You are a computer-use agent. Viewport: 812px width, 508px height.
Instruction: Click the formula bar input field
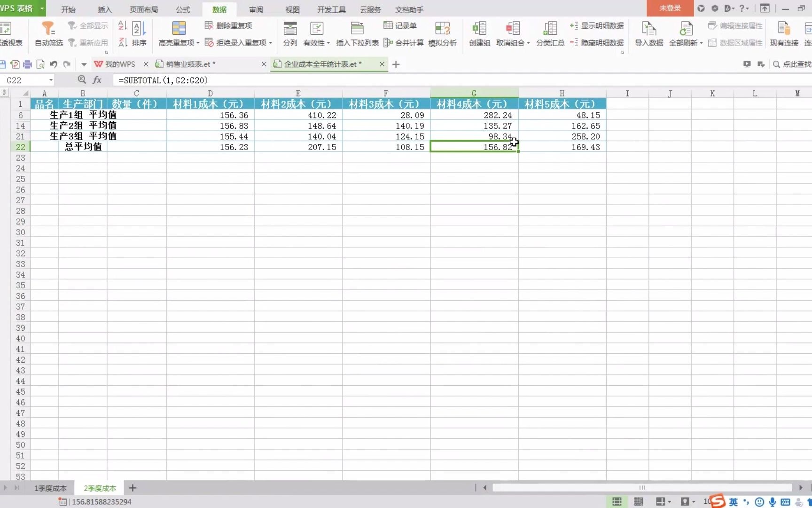(462, 80)
